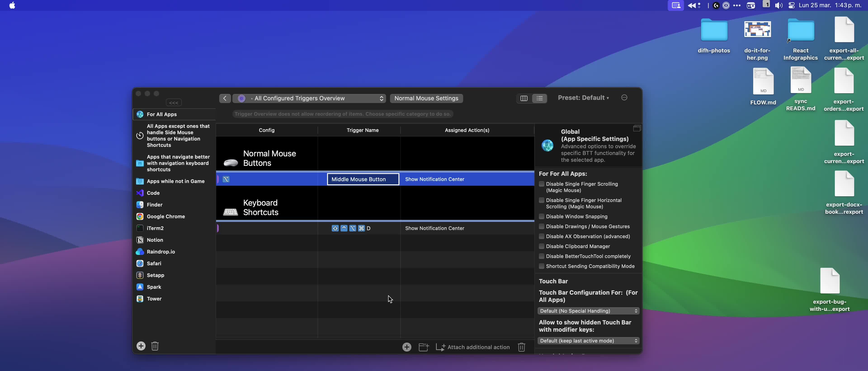Image resolution: width=868 pixels, height=371 pixels.
Task: Add new trigger with bottom plus button
Action: tap(407, 348)
